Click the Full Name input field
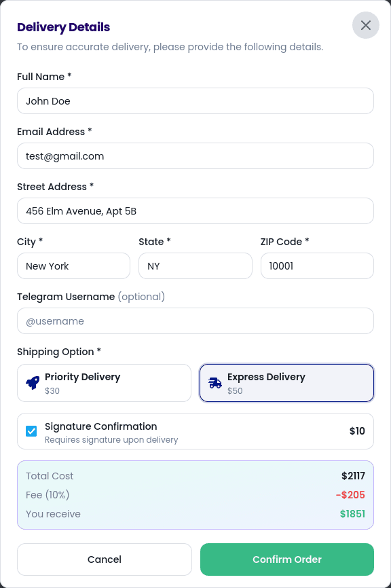The height and width of the screenshot is (588, 391). pos(195,100)
